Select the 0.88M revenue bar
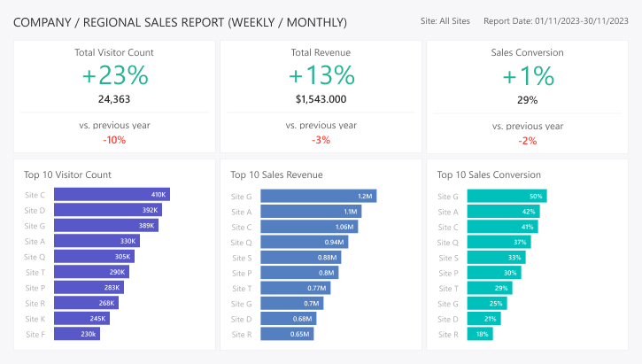This screenshot has width=642, height=364. [x=301, y=258]
